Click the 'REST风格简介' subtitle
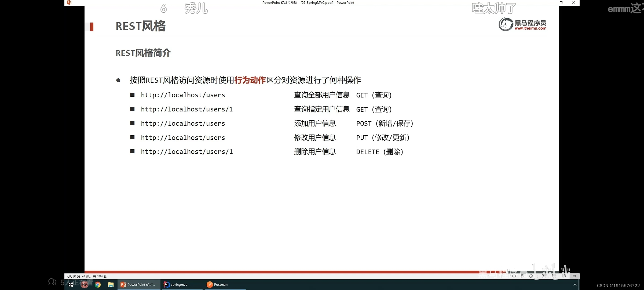The height and width of the screenshot is (290, 644). [143, 53]
